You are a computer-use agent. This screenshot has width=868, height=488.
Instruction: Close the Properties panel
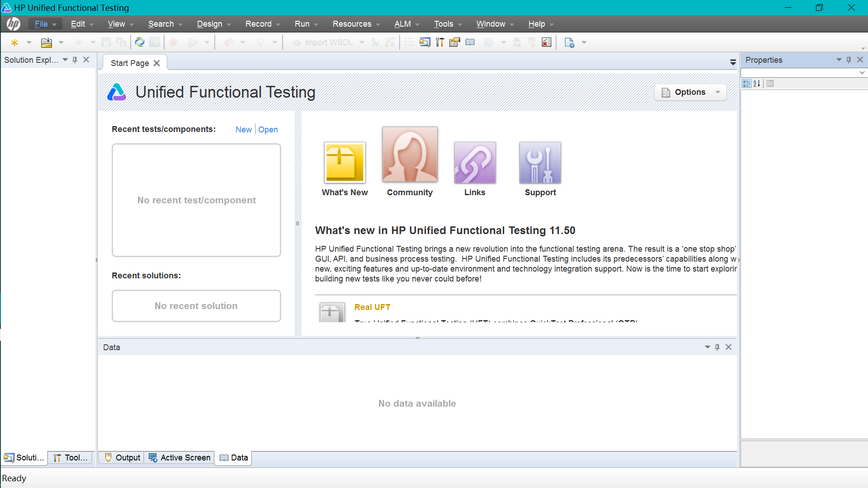[x=860, y=60]
